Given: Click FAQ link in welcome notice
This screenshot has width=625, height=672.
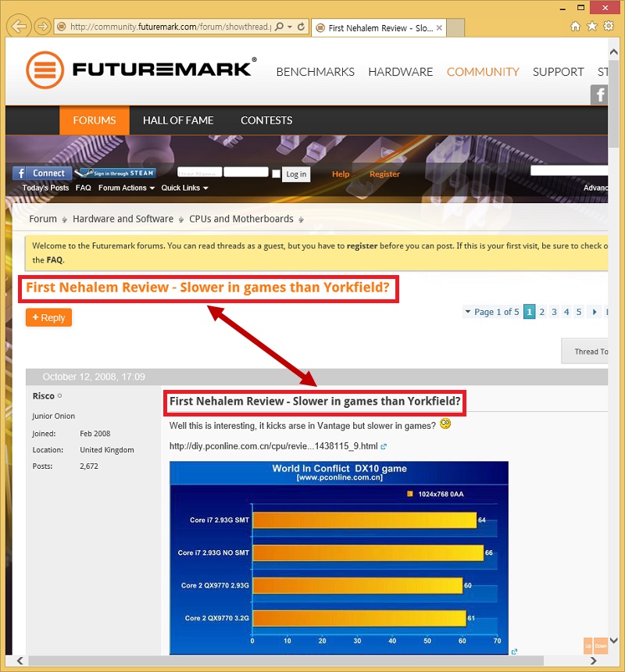Looking at the screenshot, I should (55, 260).
